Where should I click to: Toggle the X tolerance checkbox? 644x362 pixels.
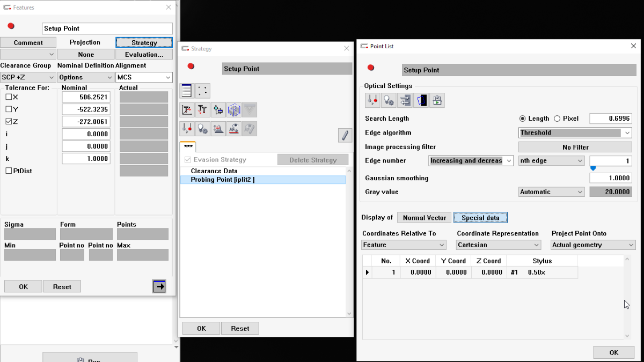point(9,97)
